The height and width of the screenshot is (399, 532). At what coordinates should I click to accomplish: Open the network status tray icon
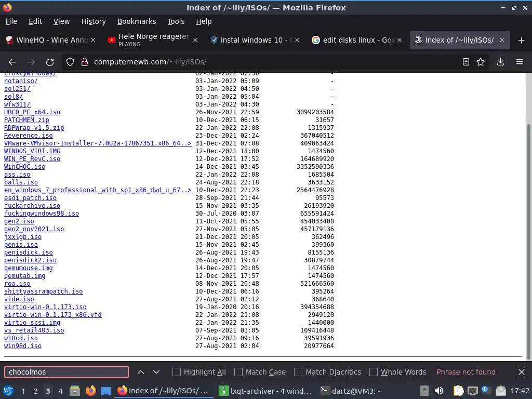click(472, 391)
